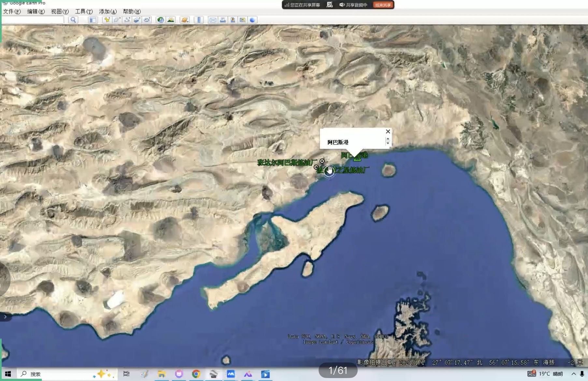Click the balloon's scroll down arrow
Screen dimensions: 588x381
pos(388,144)
